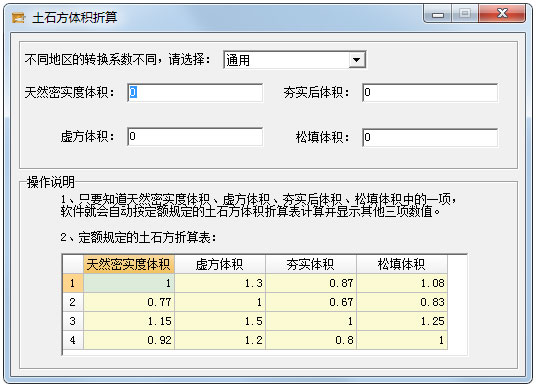Click the 天然密实度体积 input field
This screenshot has width=536, height=390.
coord(195,93)
